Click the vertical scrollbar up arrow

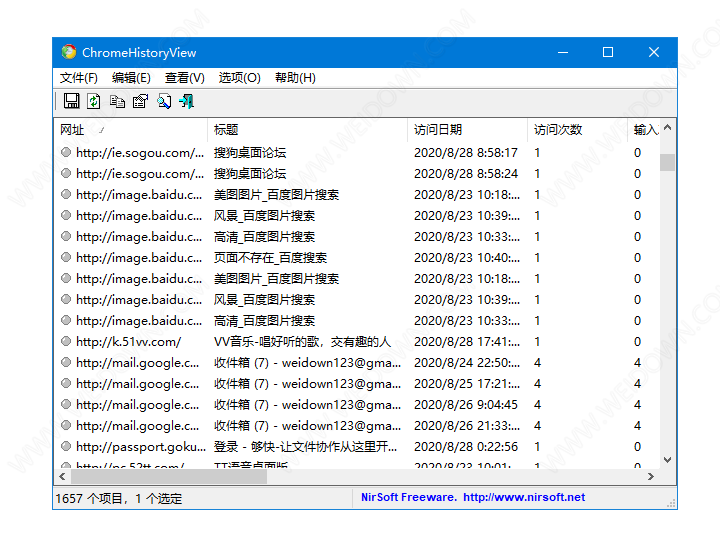point(668,128)
